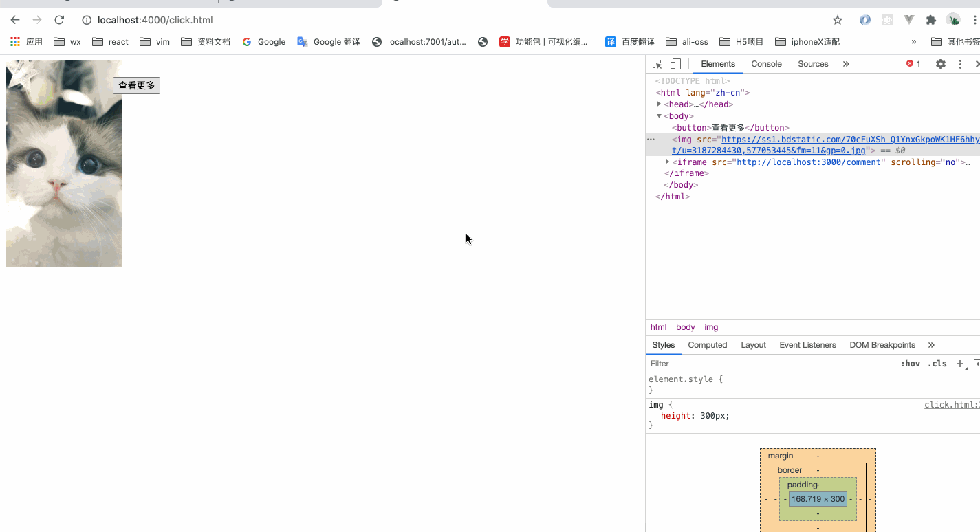Open the Computed styles tab
Screen dimensions: 980x532
[x=707, y=344]
